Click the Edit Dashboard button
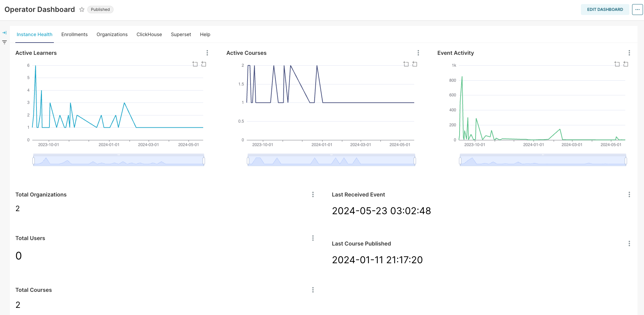Image resolution: width=644 pixels, height=315 pixels. point(605,10)
